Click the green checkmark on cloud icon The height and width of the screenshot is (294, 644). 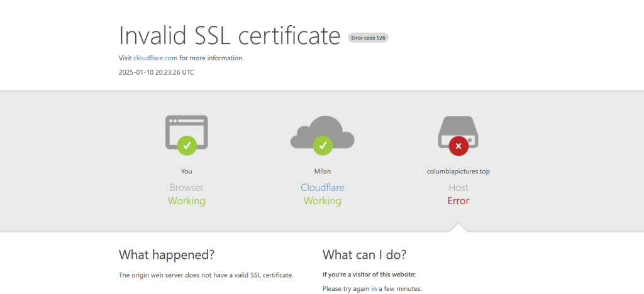pyautogui.click(x=323, y=145)
